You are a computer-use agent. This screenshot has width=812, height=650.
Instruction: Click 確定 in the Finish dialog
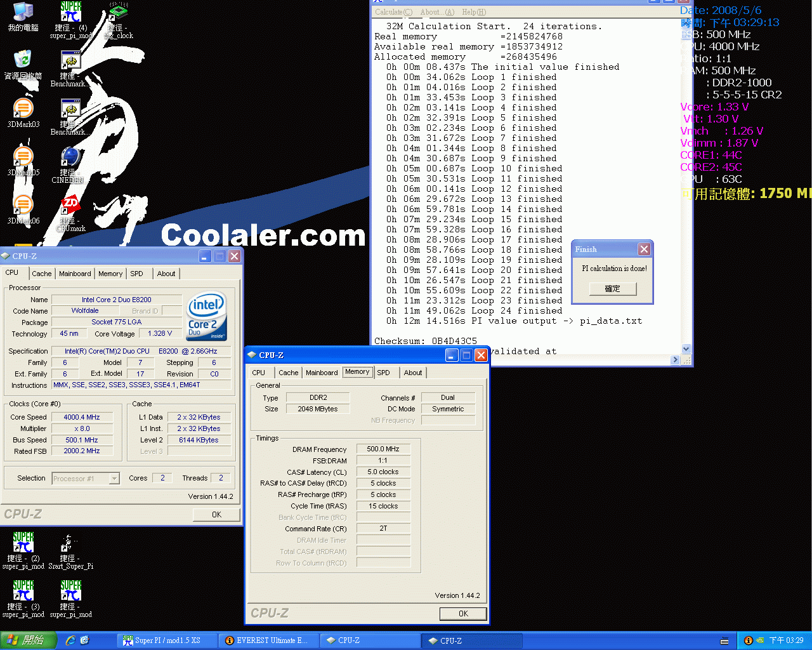point(613,289)
